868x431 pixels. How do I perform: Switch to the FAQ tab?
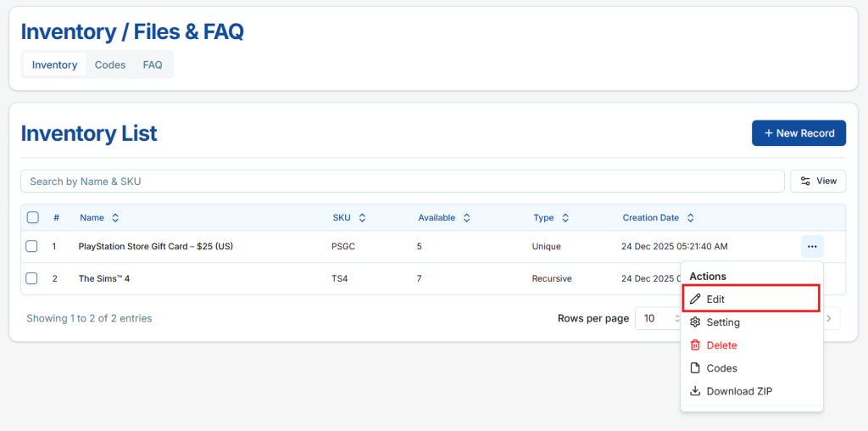coord(153,65)
